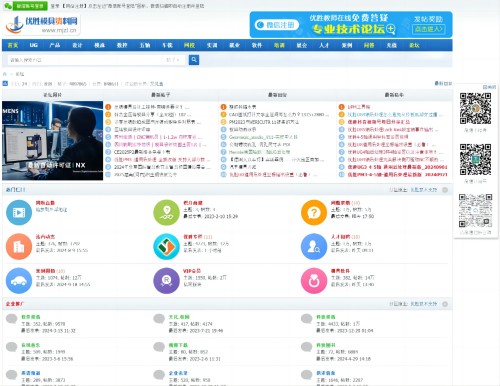Open the 人才 navigation item

click(x=324, y=45)
